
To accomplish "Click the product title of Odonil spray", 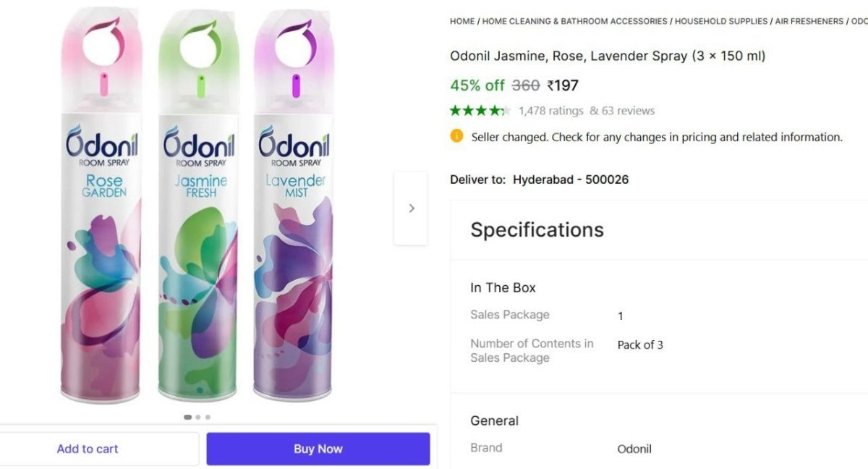I will click(608, 56).
